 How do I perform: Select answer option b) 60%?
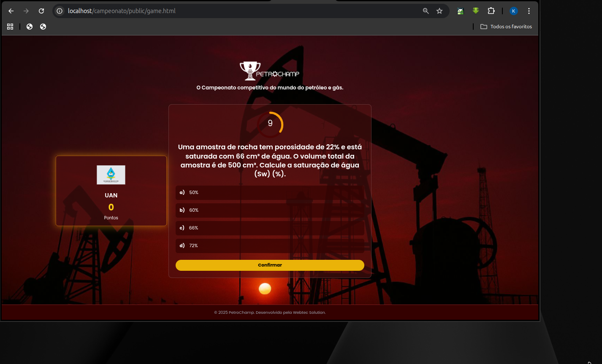(270, 210)
